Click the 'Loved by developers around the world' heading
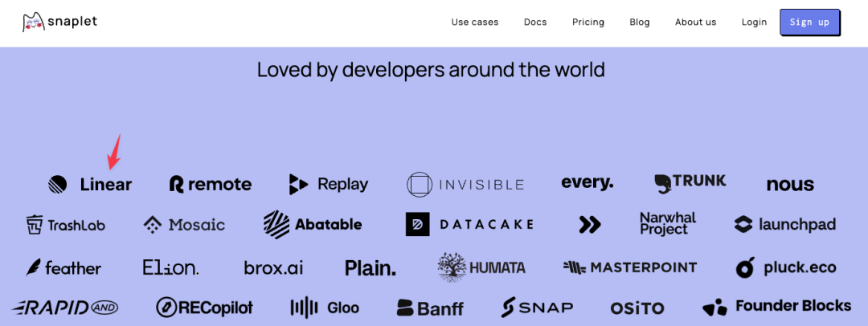Screen dimensions: 868x326 431,71
